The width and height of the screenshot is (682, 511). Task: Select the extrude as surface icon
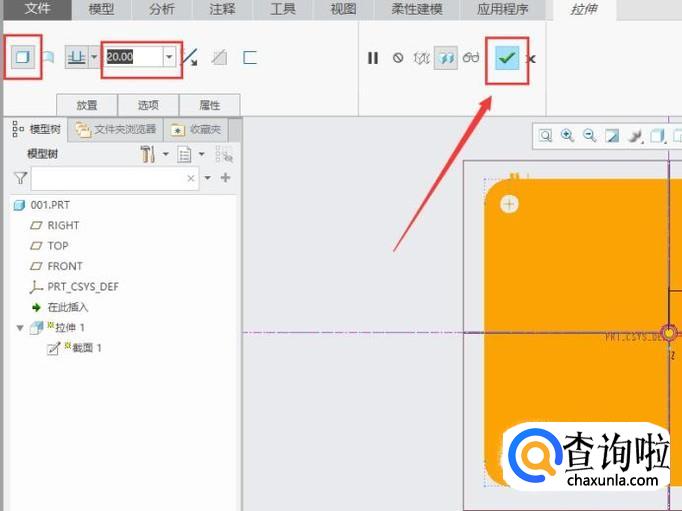(x=49, y=57)
